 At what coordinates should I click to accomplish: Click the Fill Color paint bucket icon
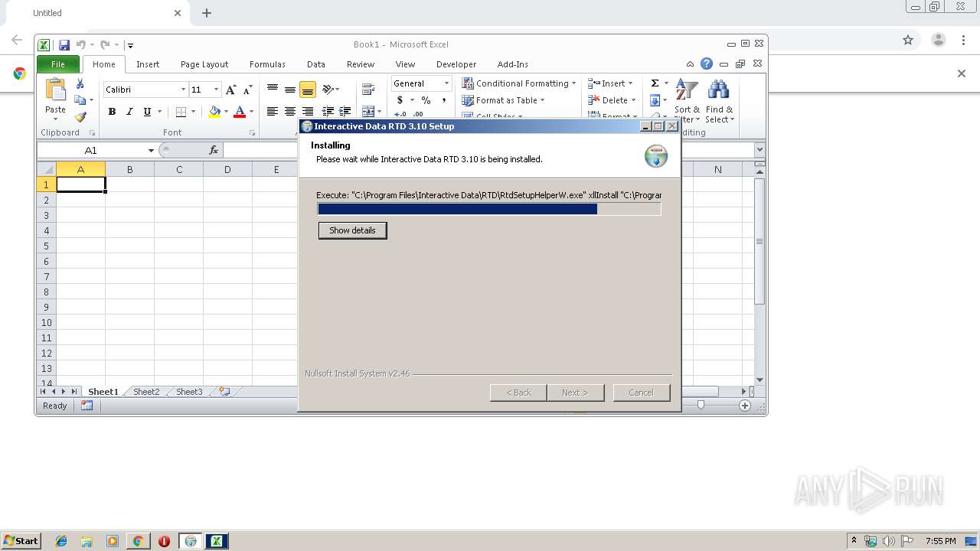pos(214,112)
